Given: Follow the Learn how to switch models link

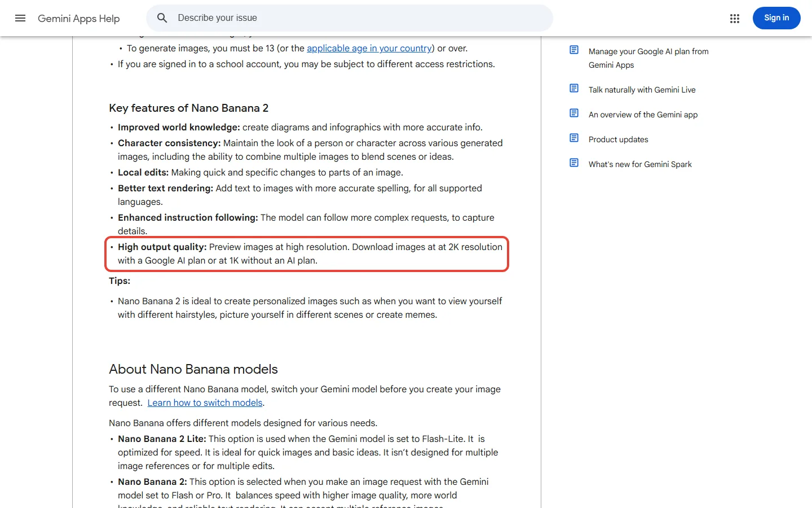Looking at the screenshot, I should (205, 403).
